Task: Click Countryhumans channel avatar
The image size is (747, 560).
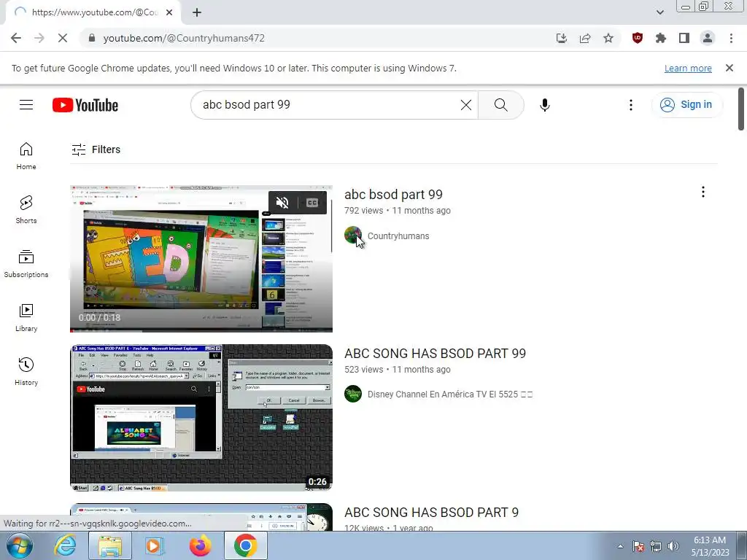Action: pyautogui.click(x=353, y=236)
